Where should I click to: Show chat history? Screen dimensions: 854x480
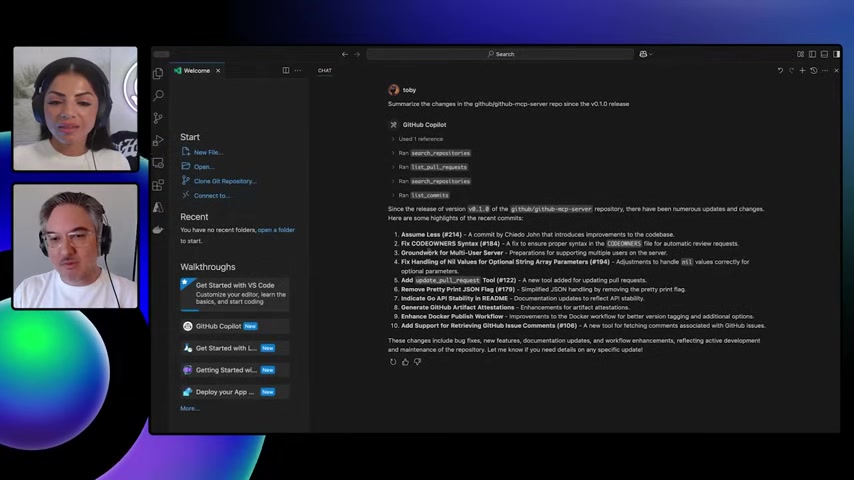814,70
